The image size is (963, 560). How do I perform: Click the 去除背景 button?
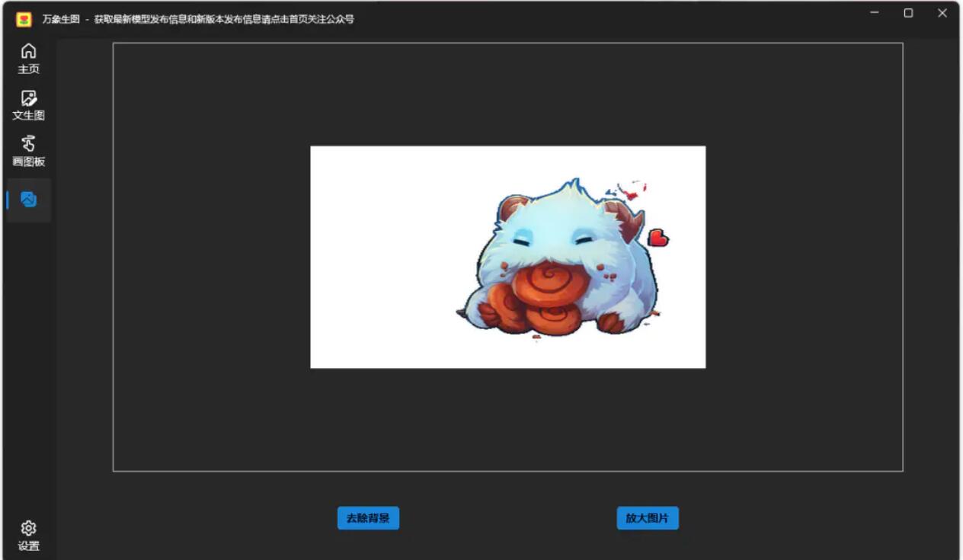368,518
